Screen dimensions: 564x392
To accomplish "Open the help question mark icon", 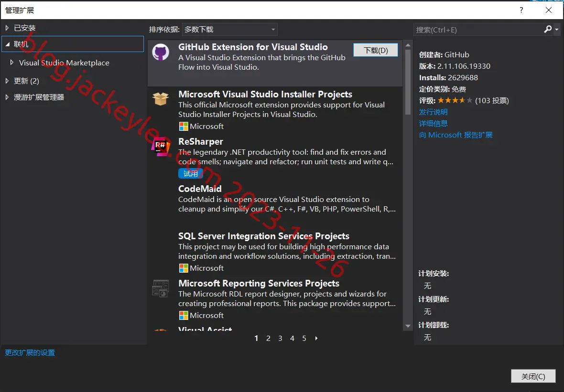I will [521, 10].
